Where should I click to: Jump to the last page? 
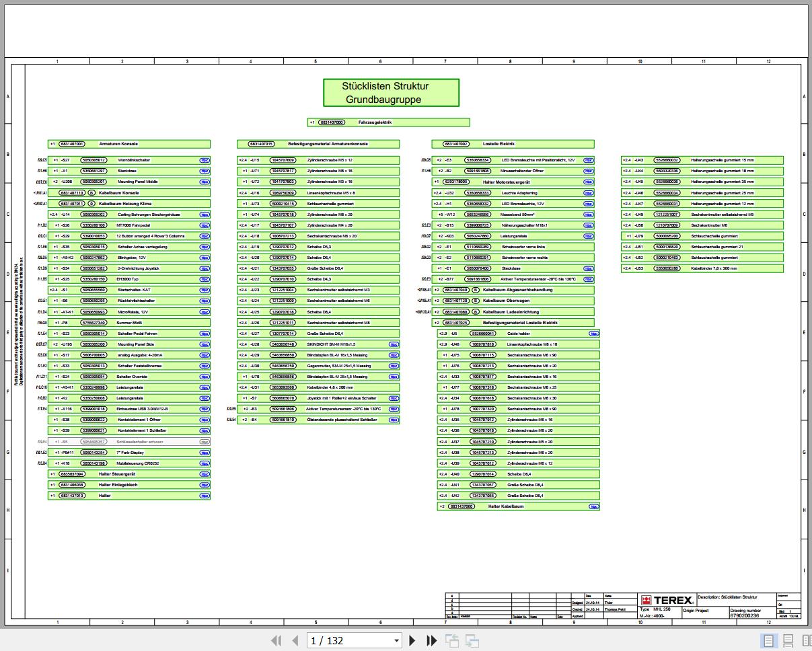(432, 640)
